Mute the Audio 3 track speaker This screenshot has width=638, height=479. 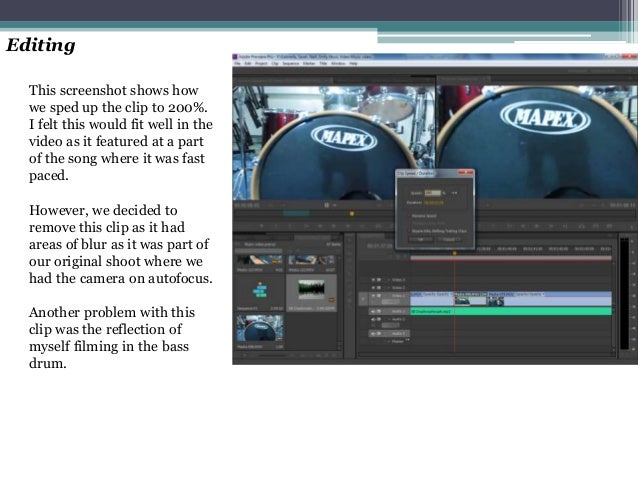click(x=373, y=334)
